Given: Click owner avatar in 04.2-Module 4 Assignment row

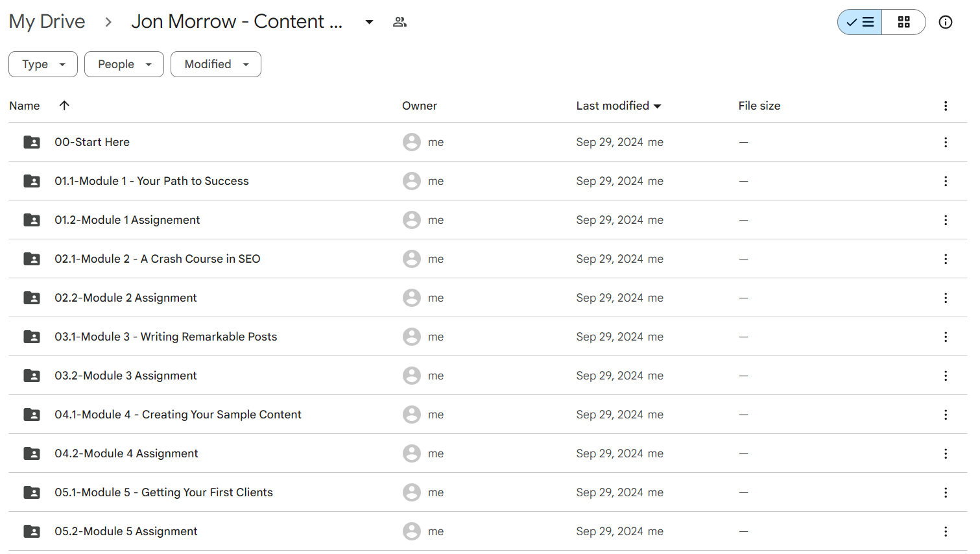Looking at the screenshot, I should point(412,453).
